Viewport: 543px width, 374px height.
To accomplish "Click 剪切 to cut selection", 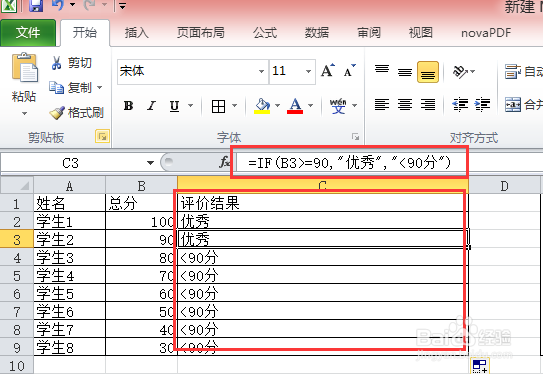I will point(71,63).
